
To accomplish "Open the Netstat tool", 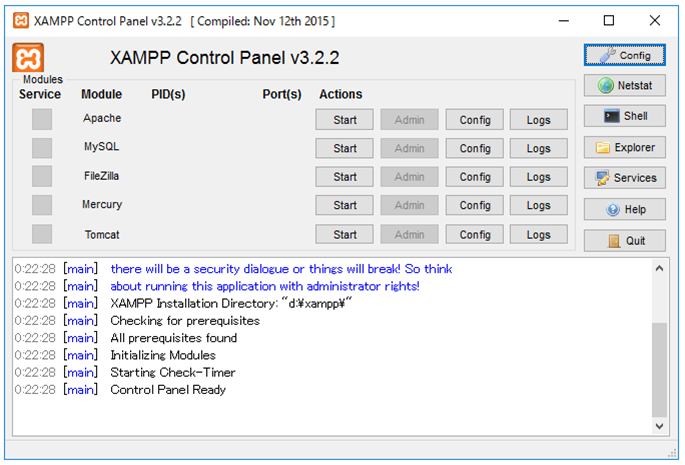I will coord(624,86).
